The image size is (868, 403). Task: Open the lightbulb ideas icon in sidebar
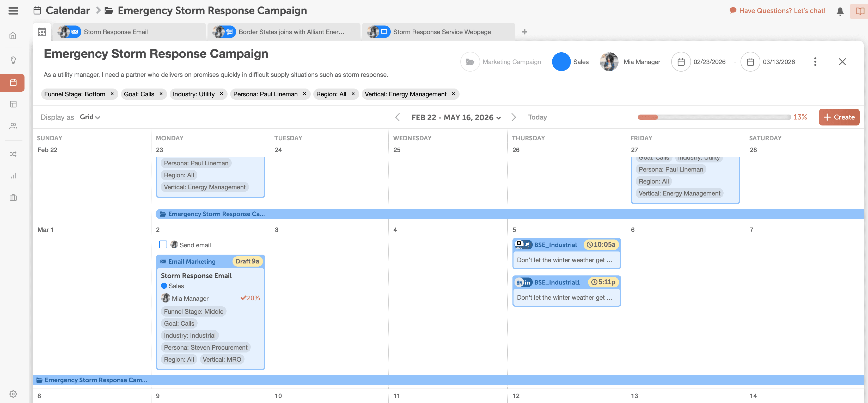13,60
